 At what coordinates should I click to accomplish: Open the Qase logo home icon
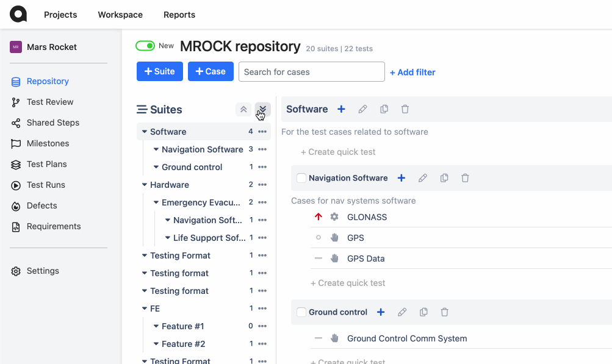coord(18,14)
